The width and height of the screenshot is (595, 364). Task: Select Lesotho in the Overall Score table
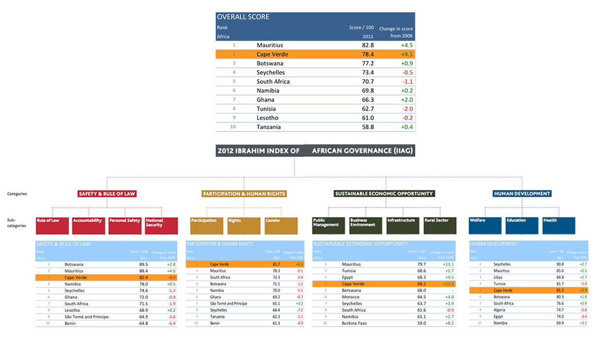pyautogui.click(x=267, y=118)
